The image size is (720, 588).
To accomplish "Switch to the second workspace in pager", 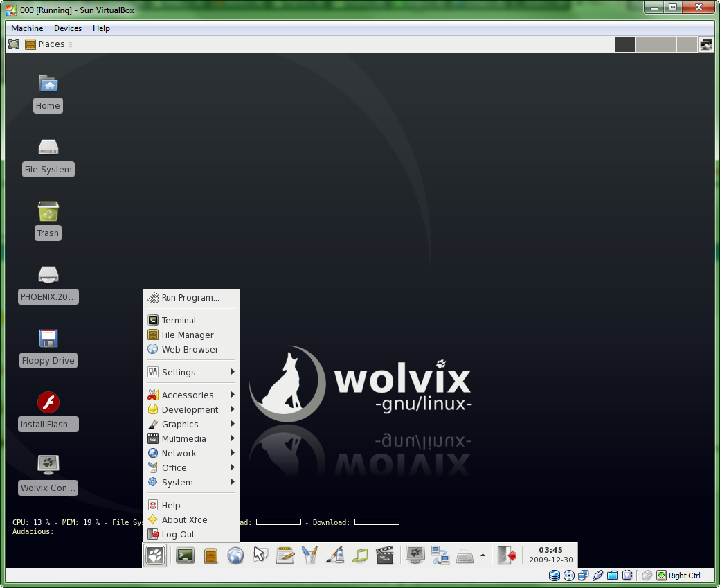I will click(645, 44).
